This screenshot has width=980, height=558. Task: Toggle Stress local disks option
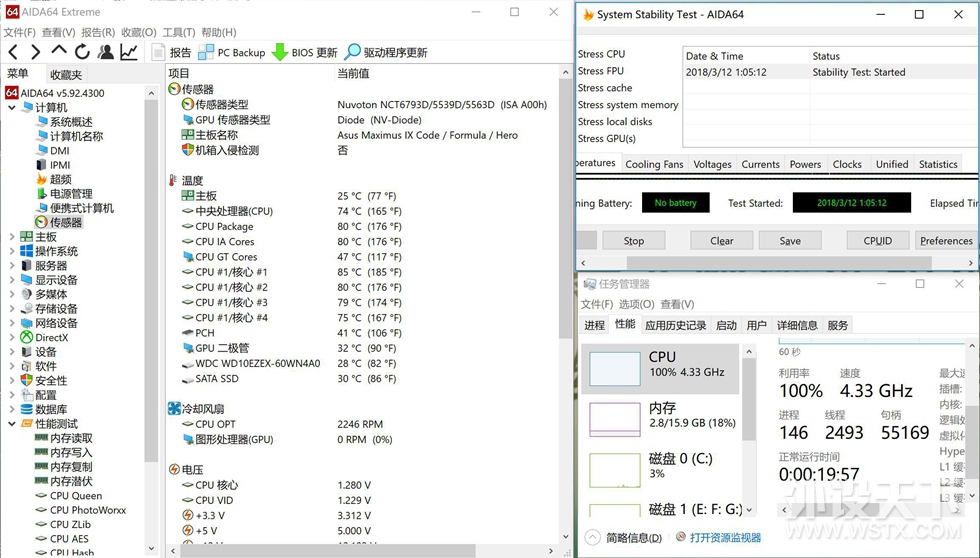[x=615, y=121]
